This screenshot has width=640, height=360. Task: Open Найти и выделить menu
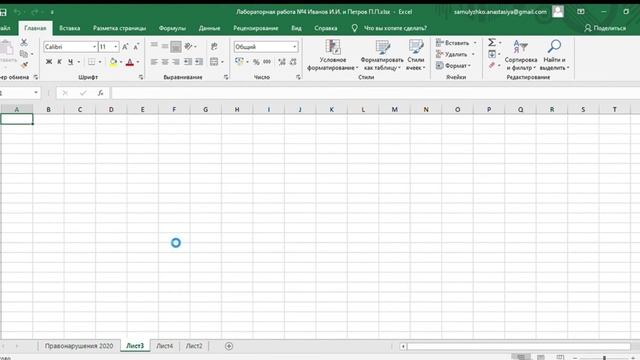(x=554, y=55)
